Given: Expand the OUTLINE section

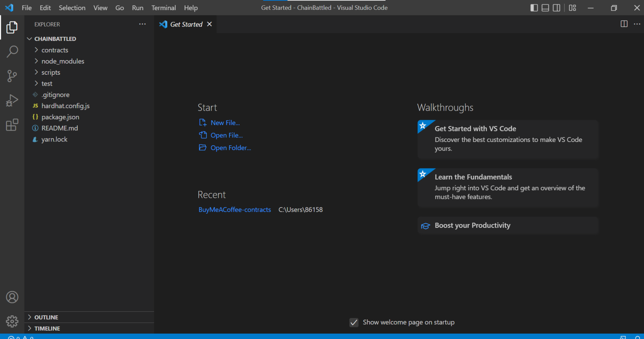Looking at the screenshot, I should coord(46,317).
